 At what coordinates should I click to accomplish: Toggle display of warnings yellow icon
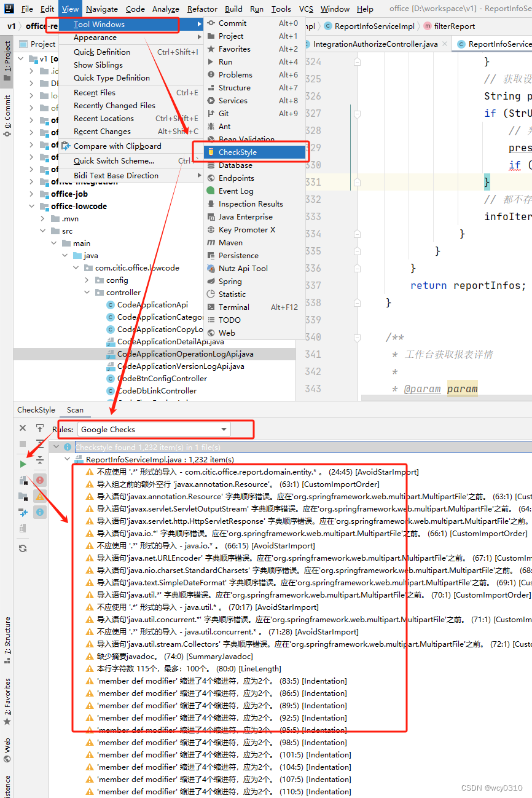pyautogui.click(x=40, y=496)
